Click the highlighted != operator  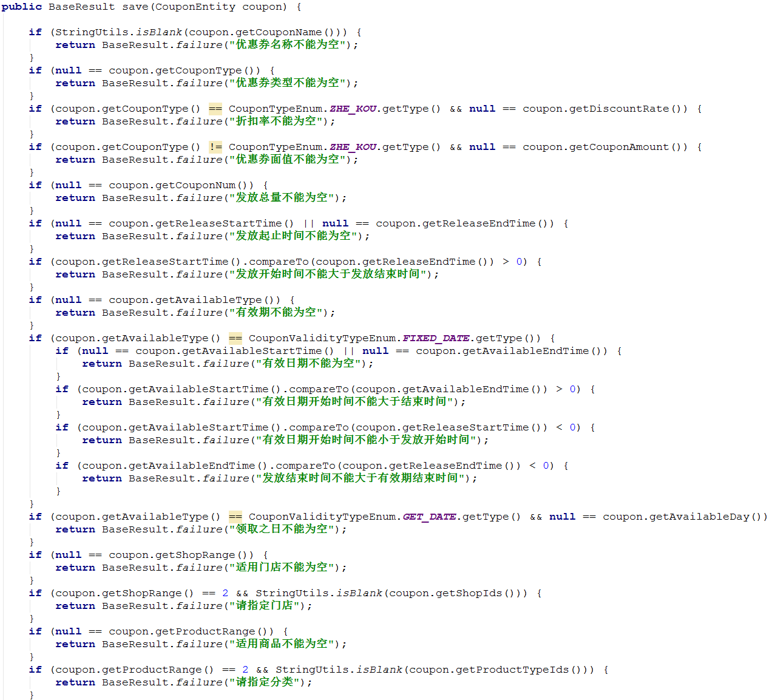coord(215,147)
